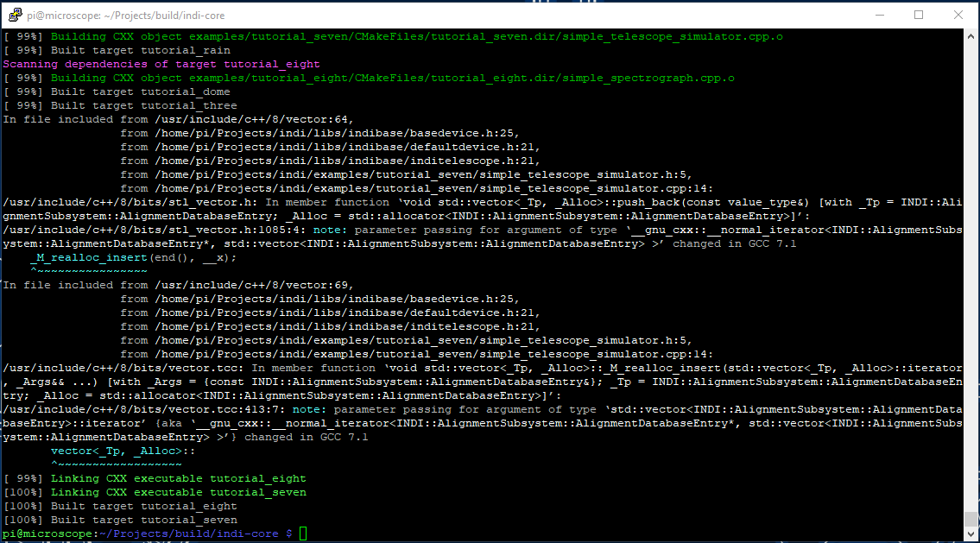The height and width of the screenshot is (543, 980).
Task: Click the '~/Projects/build/indi-core' prompt path
Action: point(189,534)
